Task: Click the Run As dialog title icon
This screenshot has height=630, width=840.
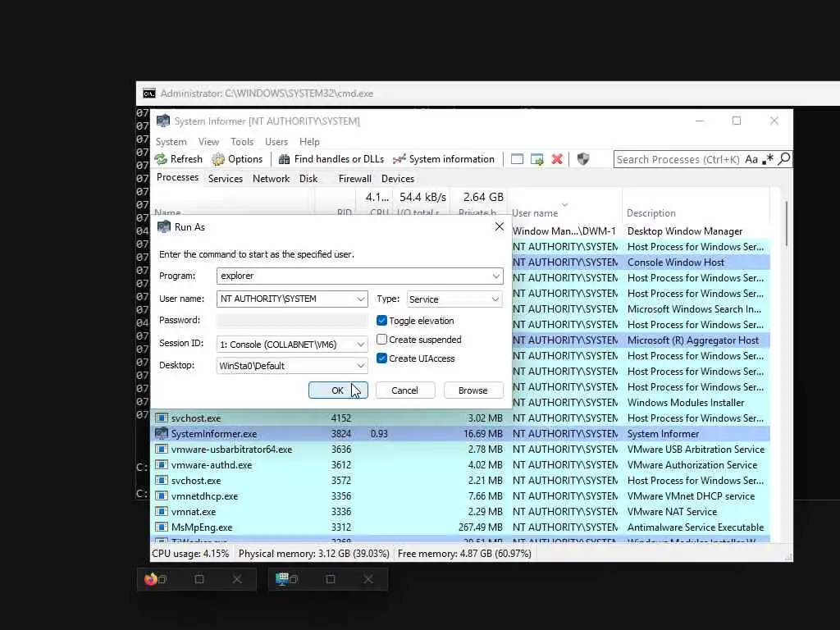Action: (164, 226)
